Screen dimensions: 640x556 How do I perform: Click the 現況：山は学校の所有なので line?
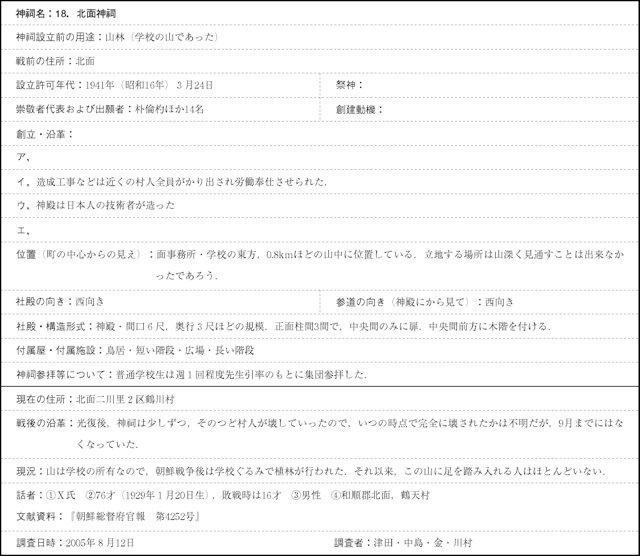click(311, 471)
